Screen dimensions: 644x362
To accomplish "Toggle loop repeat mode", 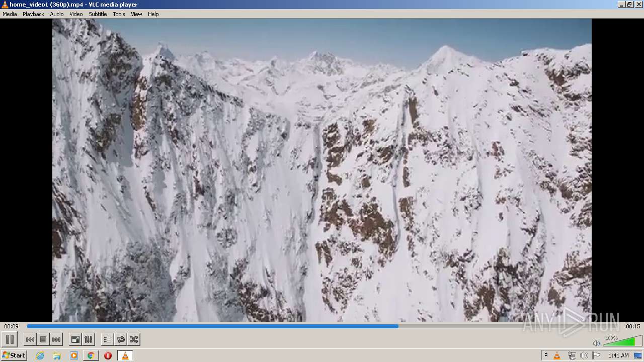I will pyautogui.click(x=120, y=340).
